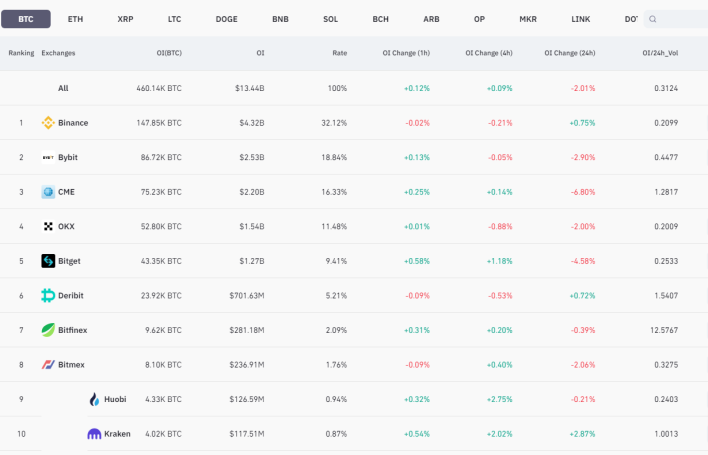
Task: Sort by the OI(BTC) column header
Action: pos(169,53)
